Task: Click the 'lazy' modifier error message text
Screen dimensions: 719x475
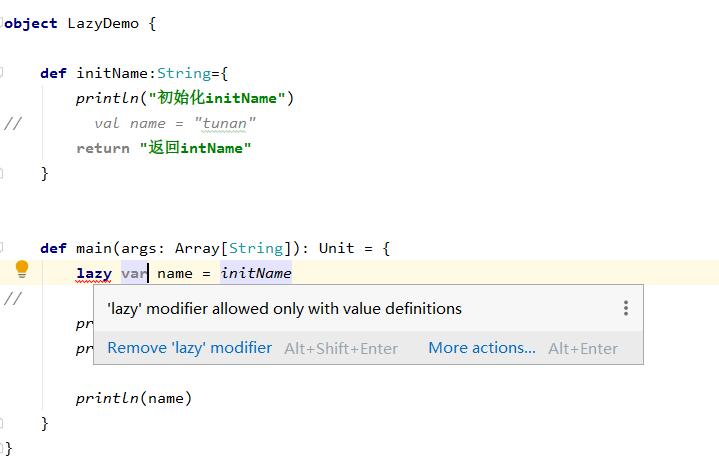Action: point(284,308)
